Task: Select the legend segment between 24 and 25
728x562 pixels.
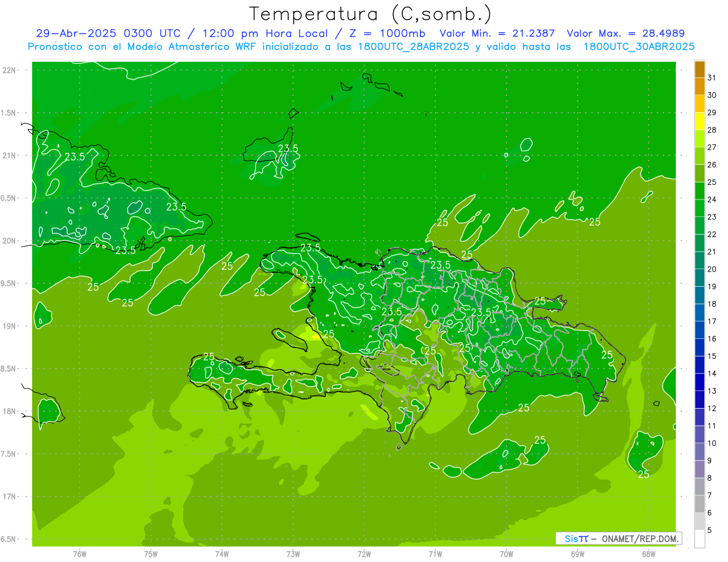Action: coord(699,190)
